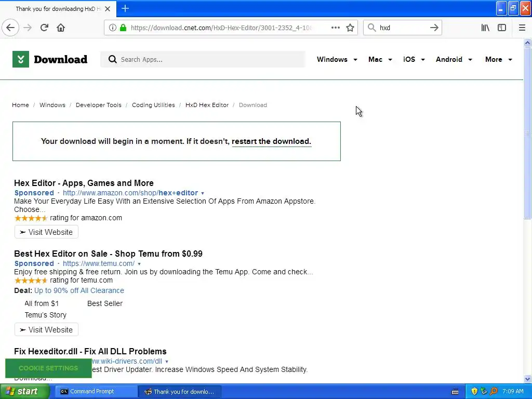Viewport: 532px width, 399px height.
Task: Go back to the previous page
Action: pyautogui.click(x=10, y=28)
